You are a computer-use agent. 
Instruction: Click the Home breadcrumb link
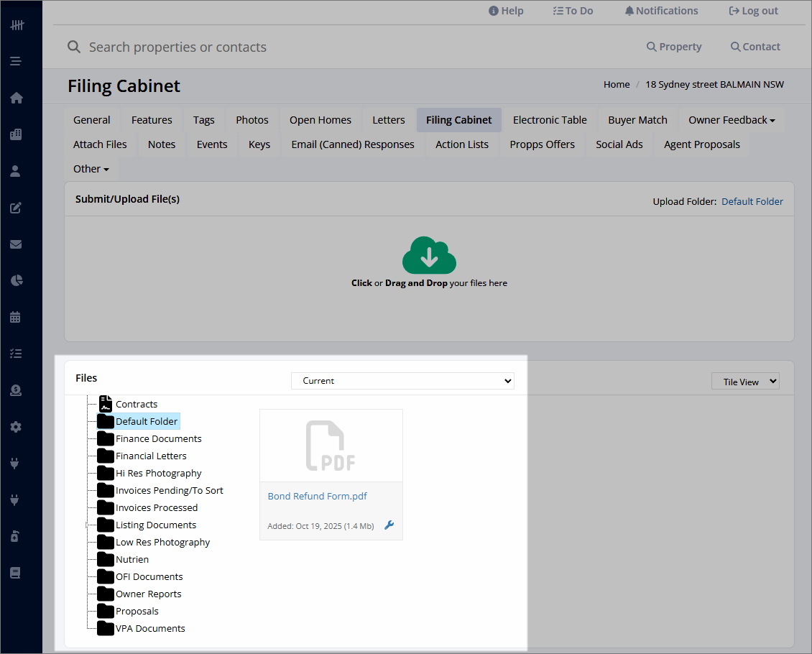point(617,84)
